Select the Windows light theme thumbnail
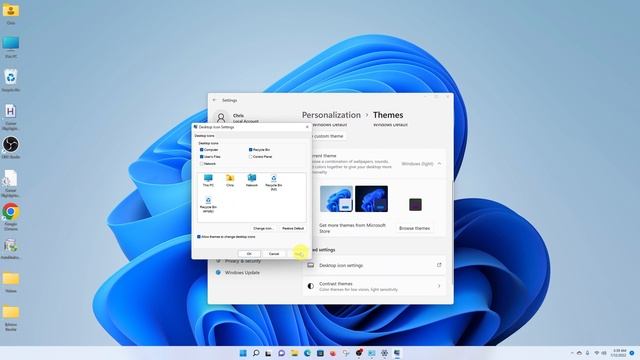The width and height of the screenshot is (640, 360). [336, 199]
